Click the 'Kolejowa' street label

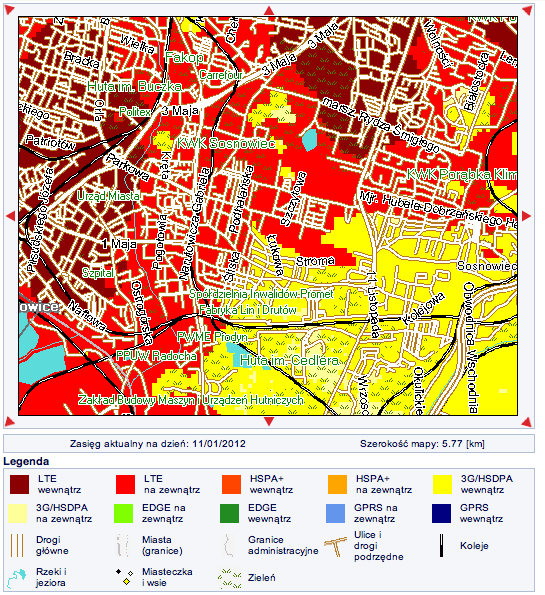pos(422,309)
